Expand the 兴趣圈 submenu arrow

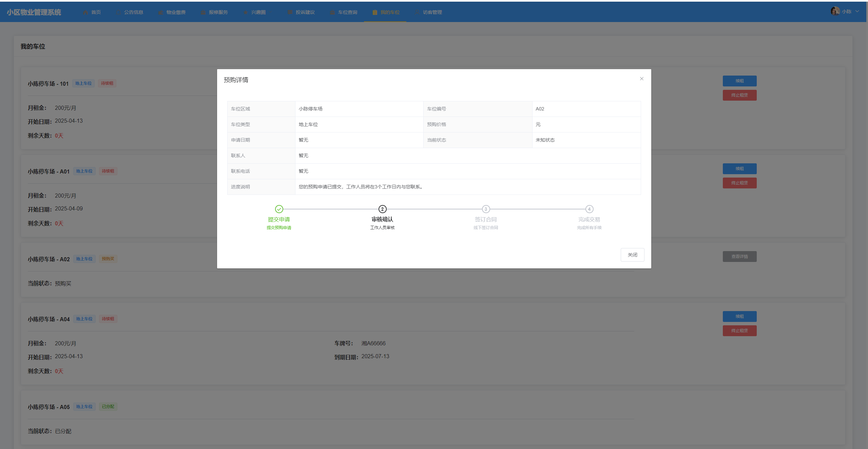(271, 12)
